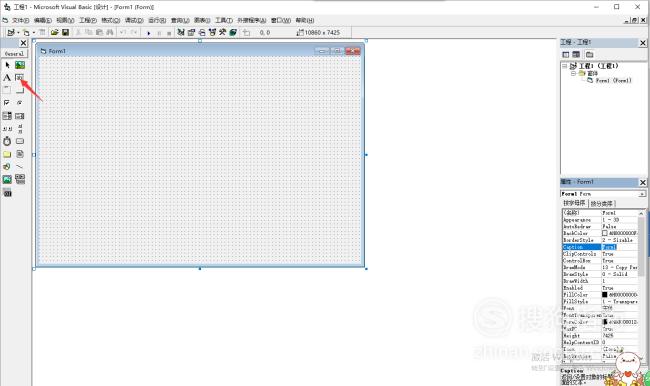Switch to 按分类序 properties tab
Viewport: 650px width, 386px height.
tap(601, 204)
